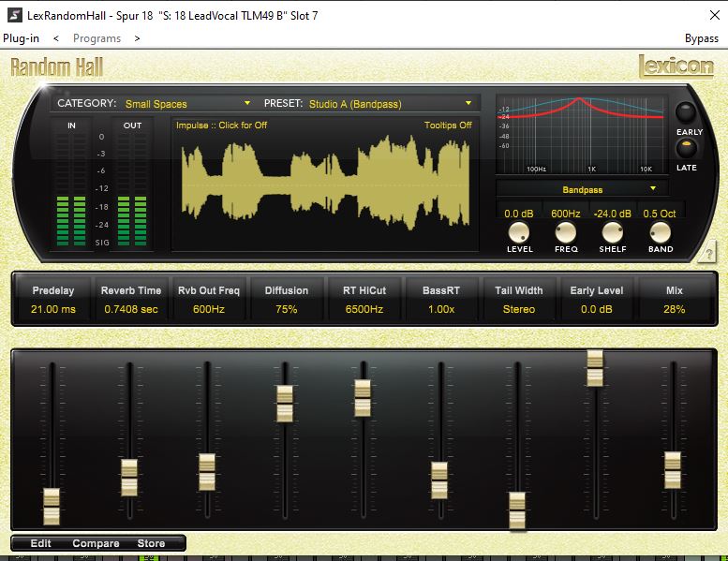728x561 pixels.
Task: Select the LATE reverb button
Action: [x=686, y=149]
